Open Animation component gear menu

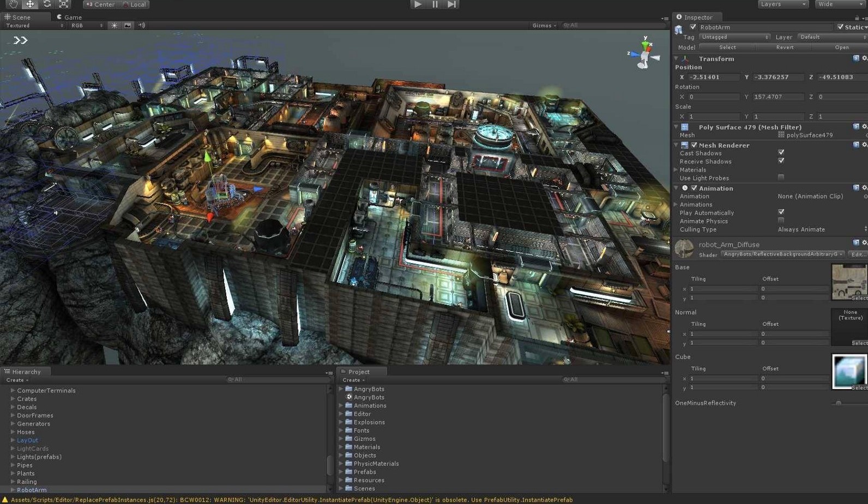(864, 187)
